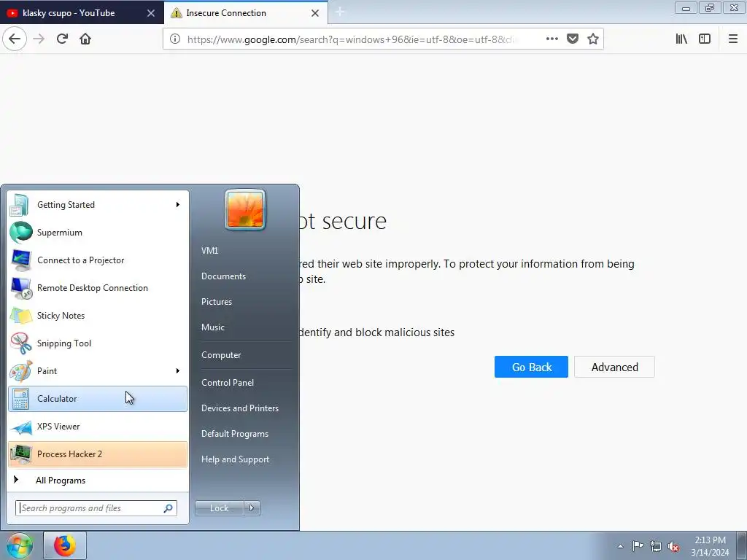Click Firefox icon in taskbar

tap(65, 545)
